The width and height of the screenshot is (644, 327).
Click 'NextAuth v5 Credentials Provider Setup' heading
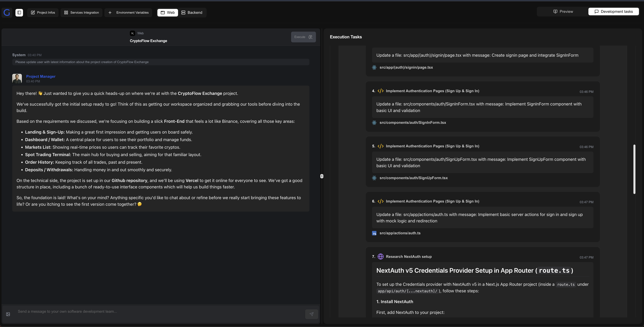coord(475,271)
